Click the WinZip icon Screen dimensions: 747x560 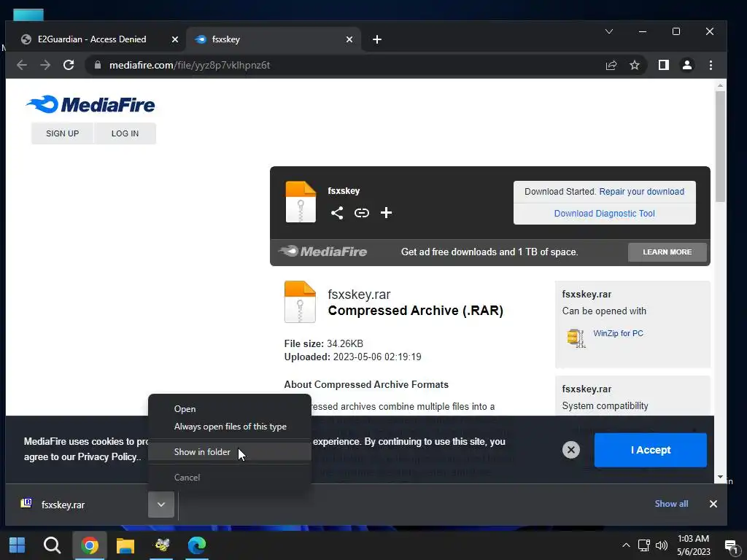(x=576, y=338)
